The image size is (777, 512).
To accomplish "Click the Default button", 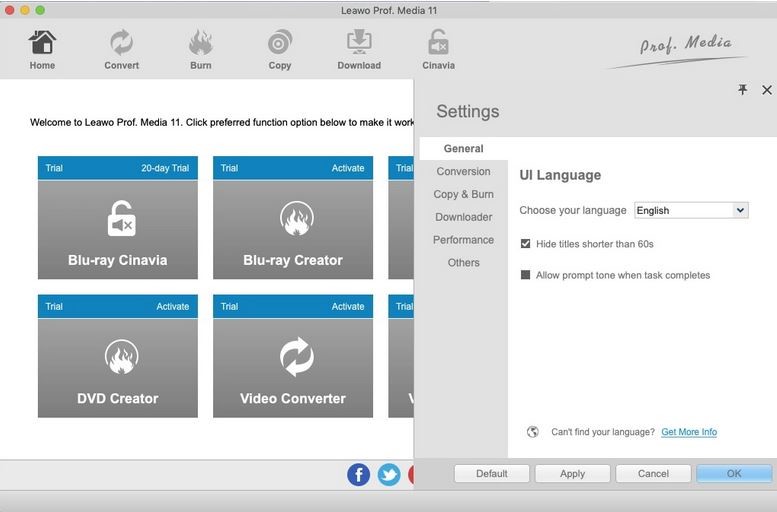I will [x=492, y=473].
